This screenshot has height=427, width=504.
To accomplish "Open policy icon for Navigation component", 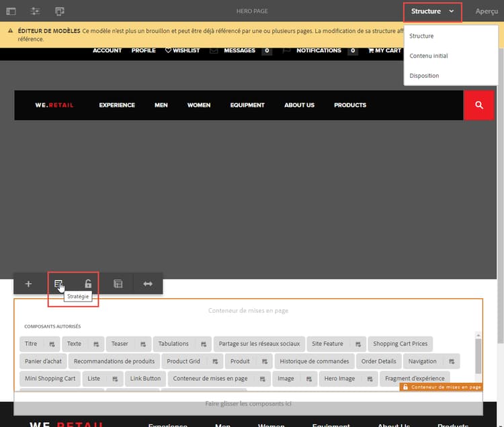I will coord(452,361).
